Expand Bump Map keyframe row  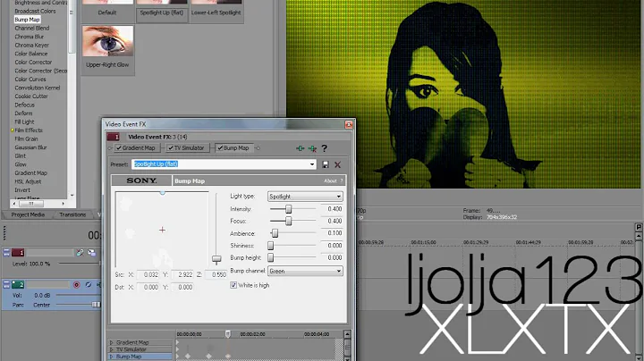pyautogui.click(x=111, y=357)
